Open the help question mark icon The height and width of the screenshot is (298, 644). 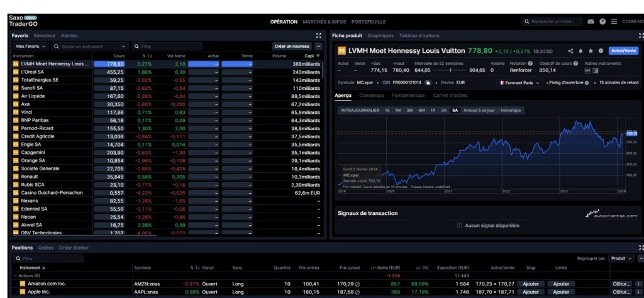tap(602, 21)
